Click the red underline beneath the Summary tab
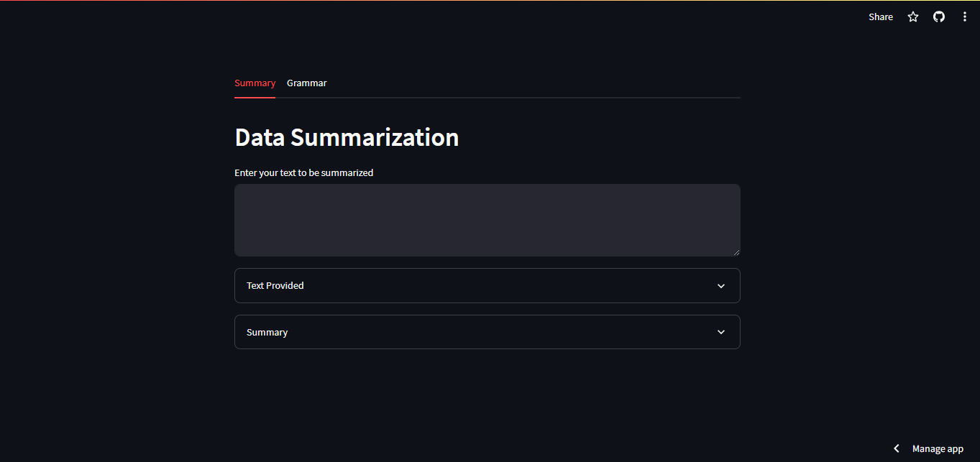 [x=255, y=97]
